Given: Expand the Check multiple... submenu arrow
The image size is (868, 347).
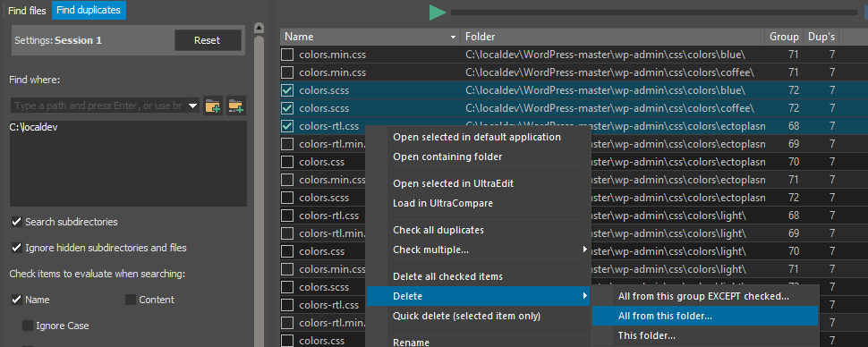Looking at the screenshot, I should click(585, 250).
